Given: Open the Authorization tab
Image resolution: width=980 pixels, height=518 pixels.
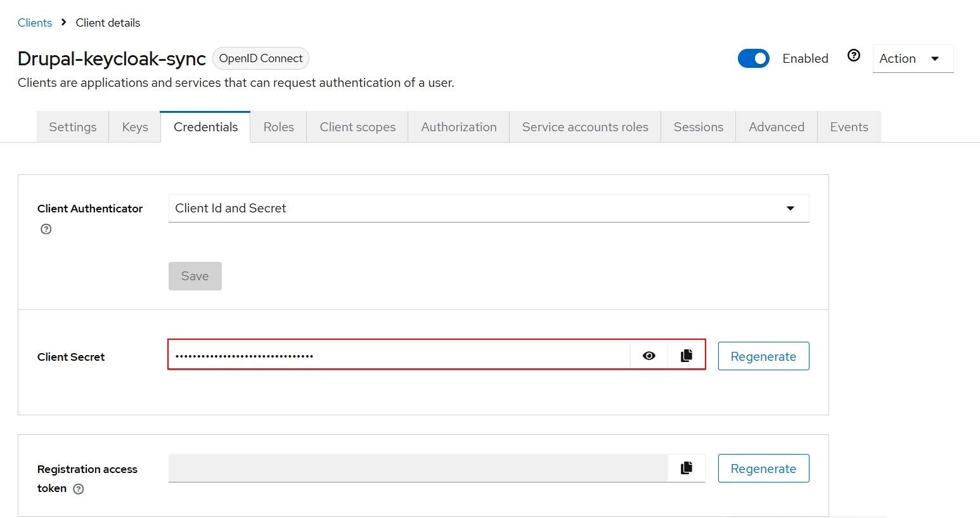Looking at the screenshot, I should tap(458, 127).
